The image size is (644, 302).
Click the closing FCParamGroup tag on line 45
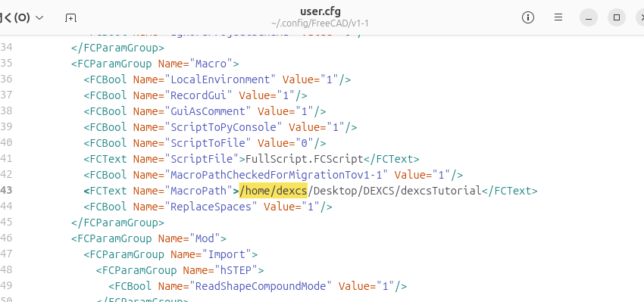[117, 223]
